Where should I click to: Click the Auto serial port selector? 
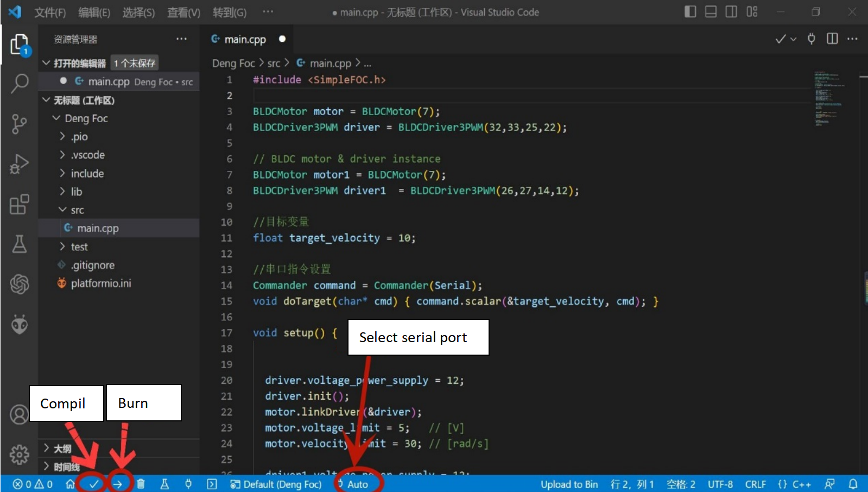tap(357, 484)
